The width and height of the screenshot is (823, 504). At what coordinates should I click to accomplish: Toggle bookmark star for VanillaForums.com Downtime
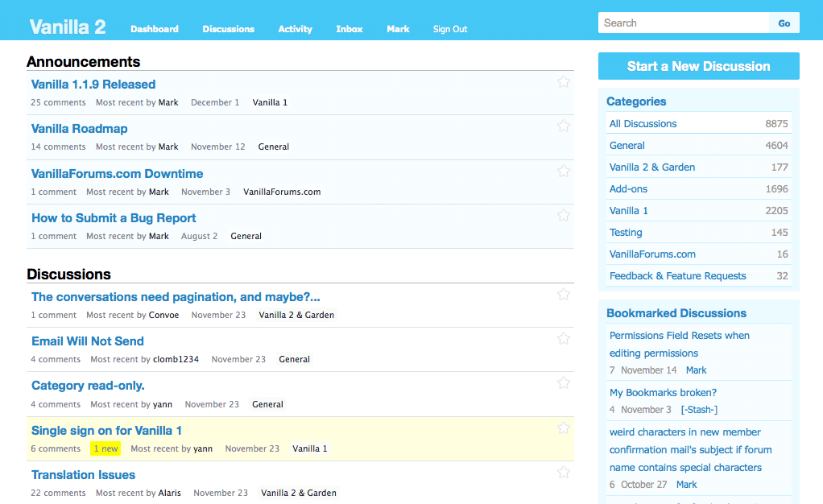click(x=564, y=171)
